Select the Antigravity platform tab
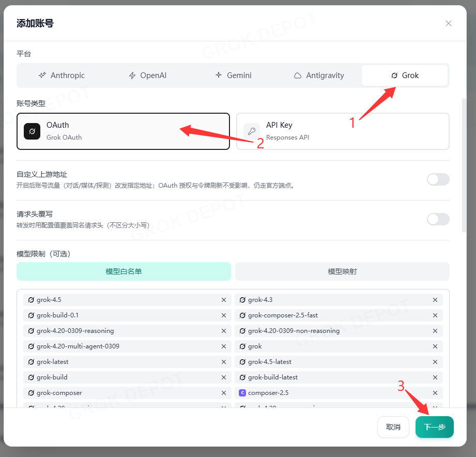The width and height of the screenshot is (476, 457). (319, 75)
